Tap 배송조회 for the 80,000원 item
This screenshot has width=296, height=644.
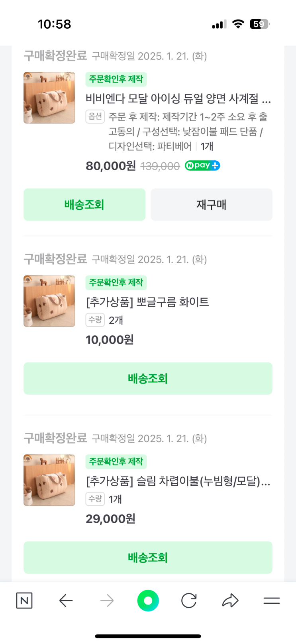coord(84,205)
